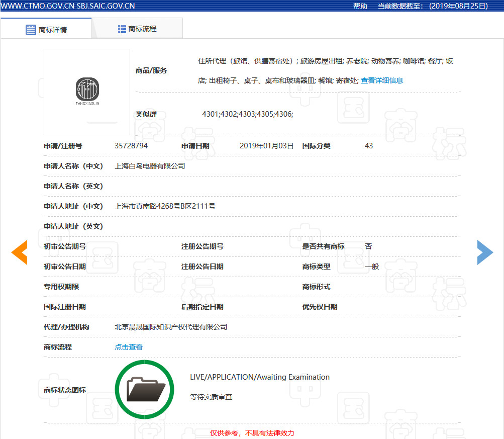Click 点击查看 next to 商标流程
This screenshot has height=439, width=504.
click(x=128, y=346)
